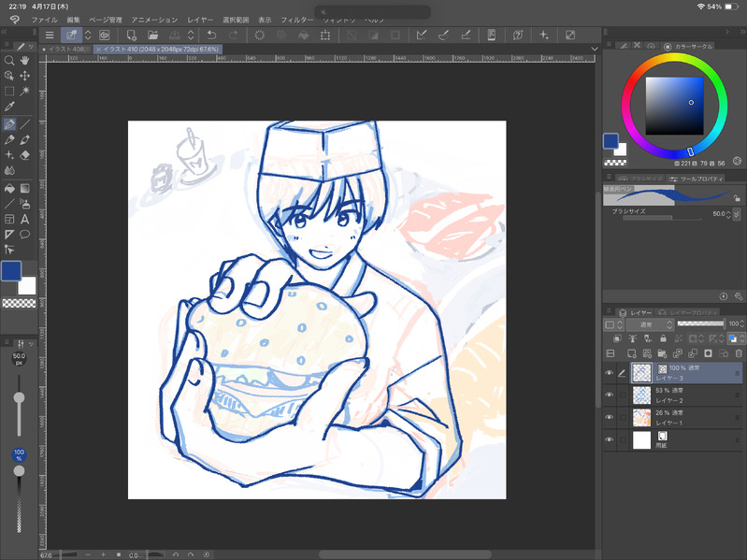Expand the canvas tab list chevron
Screen dimensions: 747x560
[594, 49]
